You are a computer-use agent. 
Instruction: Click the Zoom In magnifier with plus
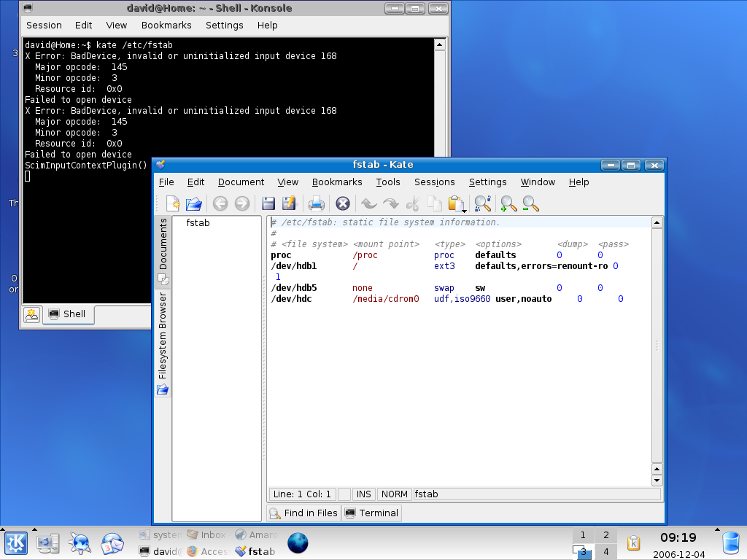coord(508,204)
